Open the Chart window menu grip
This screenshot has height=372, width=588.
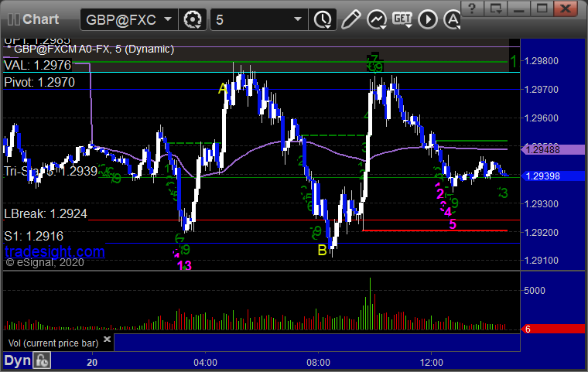pyautogui.click(x=13, y=19)
